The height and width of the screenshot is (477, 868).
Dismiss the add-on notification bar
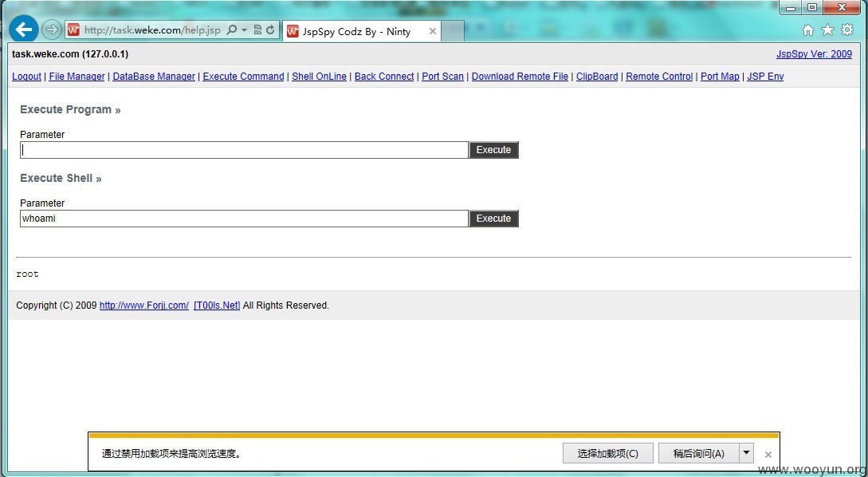click(768, 455)
